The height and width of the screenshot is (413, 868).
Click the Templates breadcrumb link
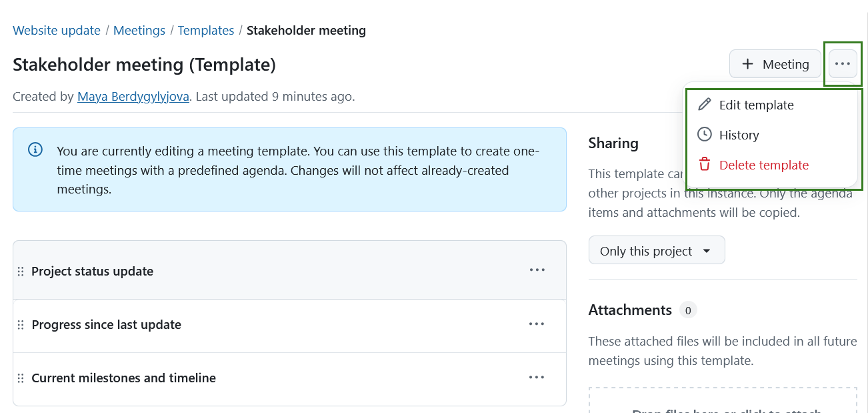(x=205, y=31)
